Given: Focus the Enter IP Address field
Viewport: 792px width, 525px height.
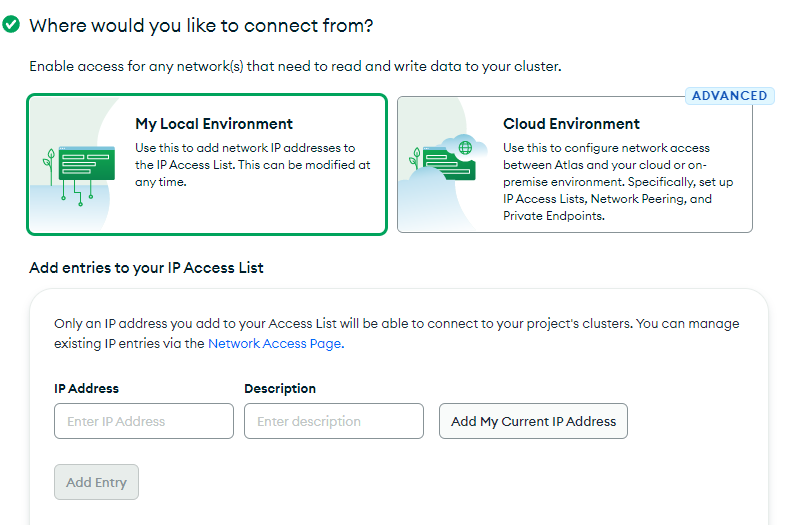Looking at the screenshot, I should pyautogui.click(x=144, y=421).
